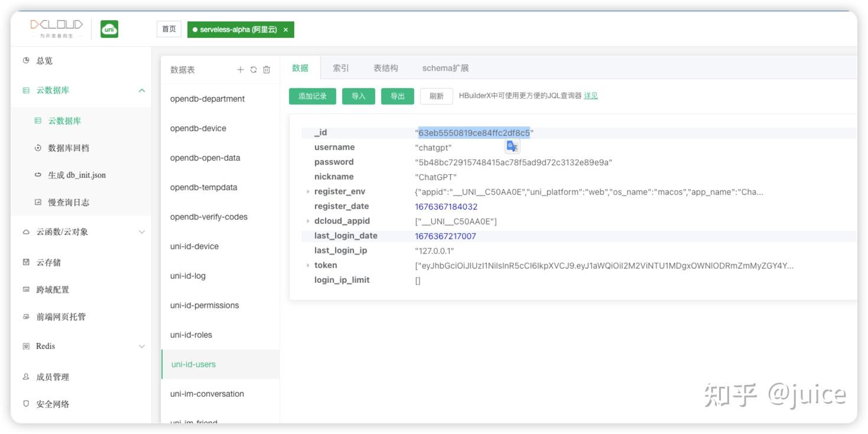Click the DCloud logo
Screen dimensions: 868x434
[x=57, y=28]
